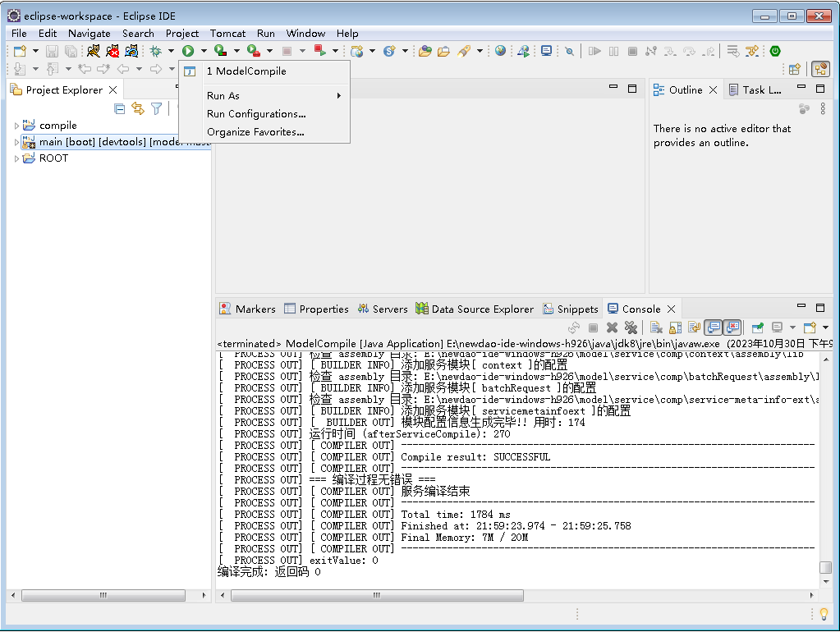The image size is (840, 632).
Task: Click the Run External Tools toolbox icon
Action: point(254,52)
